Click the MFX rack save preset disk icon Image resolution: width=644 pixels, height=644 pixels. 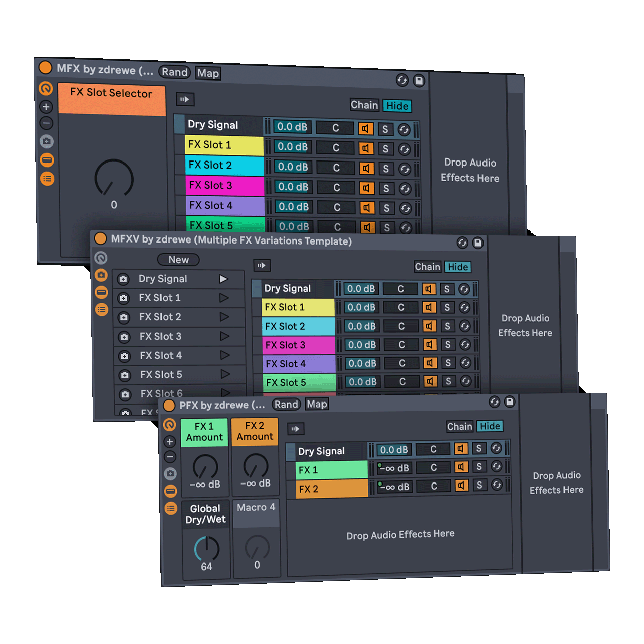click(419, 80)
